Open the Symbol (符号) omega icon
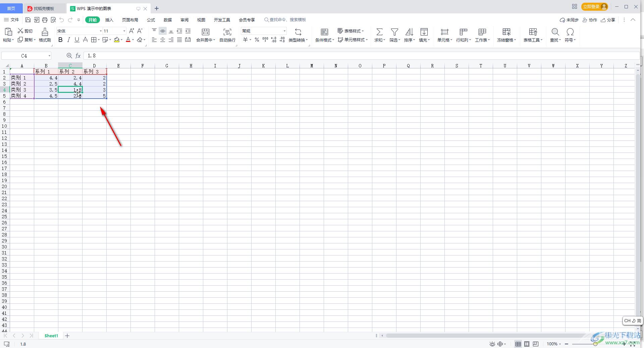This screenshot has height=348, width=644. tap(570, 32)
